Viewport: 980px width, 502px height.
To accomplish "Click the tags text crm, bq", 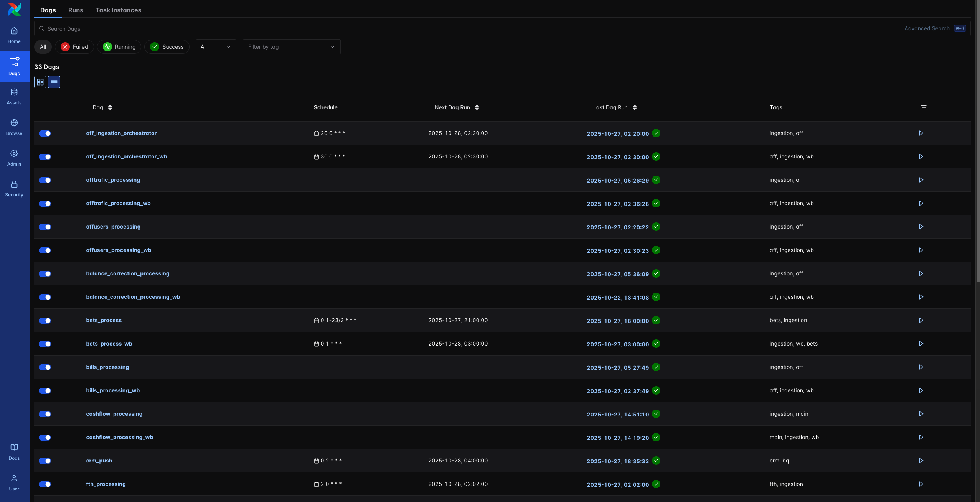I will click(779, 461).
